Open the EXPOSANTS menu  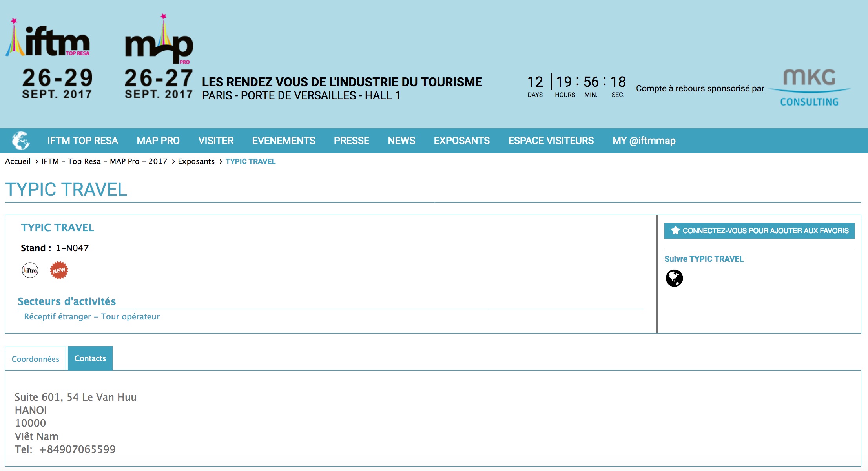pyautogui.click(x=462, y=141)
